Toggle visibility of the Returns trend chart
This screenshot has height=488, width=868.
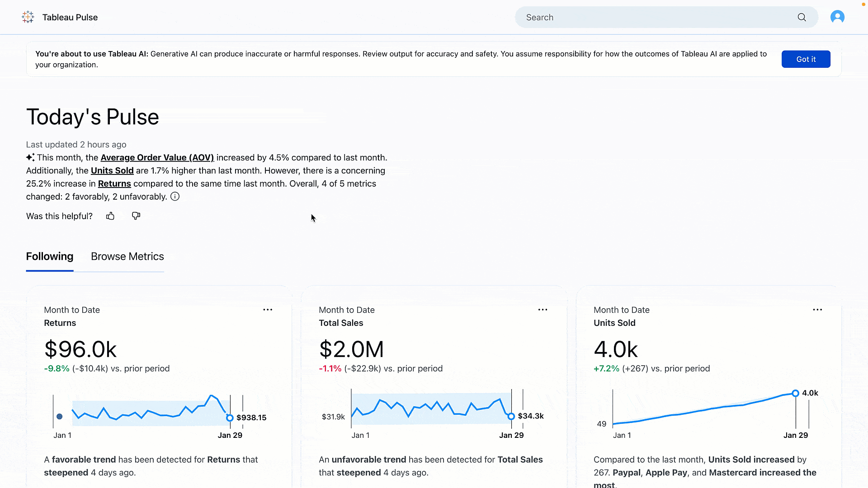60,417
